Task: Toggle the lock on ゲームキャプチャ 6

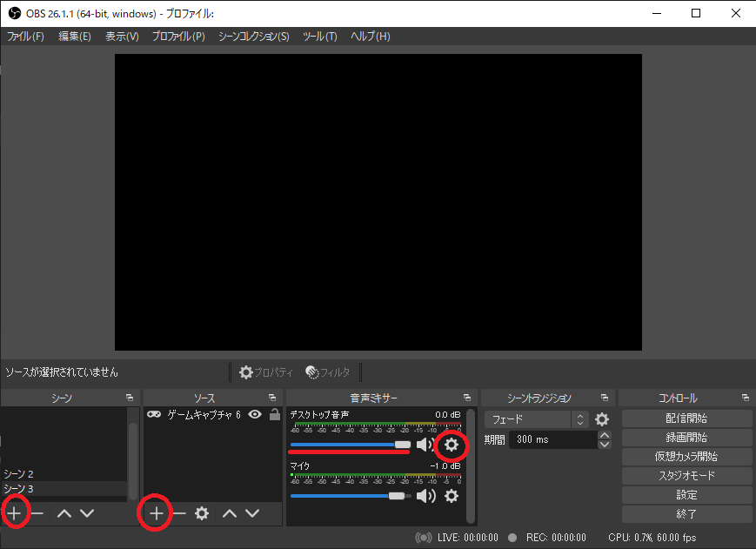Action: [275, 414]
